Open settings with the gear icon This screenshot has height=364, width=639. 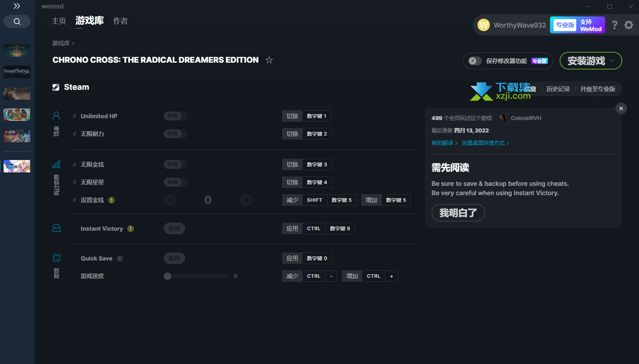(629, 25)
